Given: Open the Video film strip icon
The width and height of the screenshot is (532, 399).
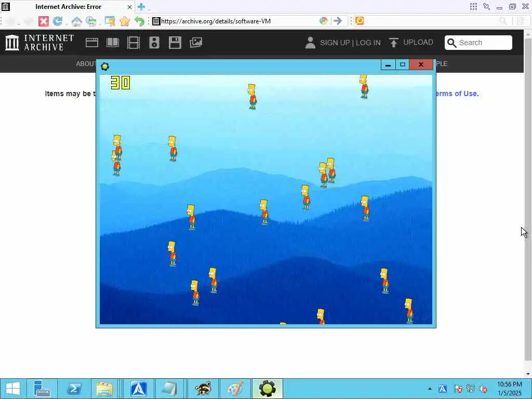Looking at the screenshot, I should (134, 43).
